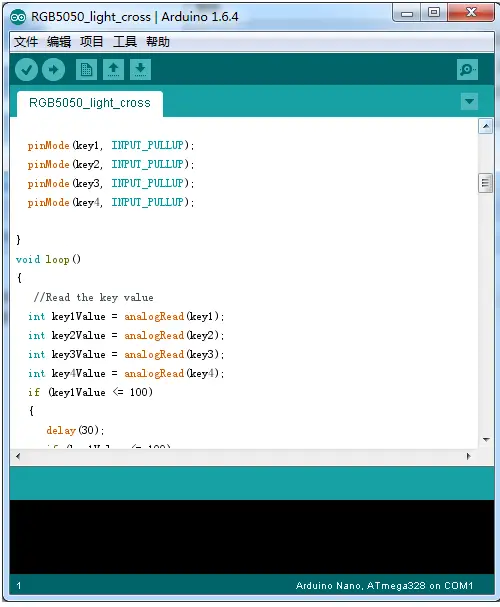
Task: Open the Serial Monitor magnifier icon
Action: point(467,70)
